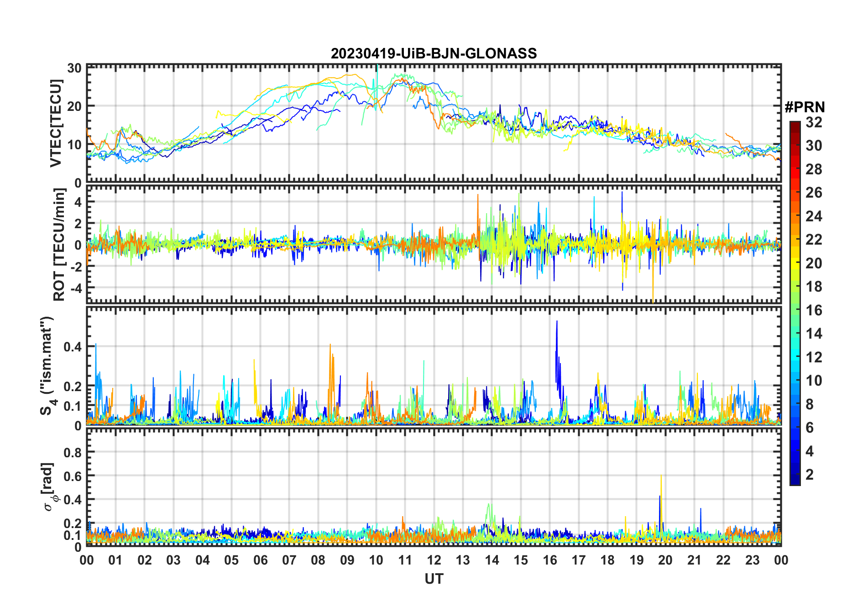Select the dark red top of the PRN colorbar

(x=795, y=125)
